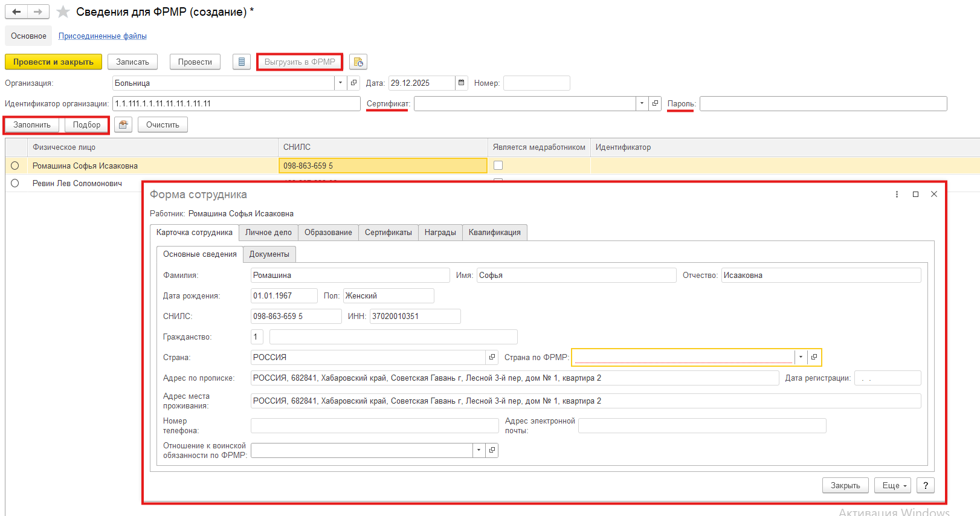Focus the Номер input field
Screen dimensions: 980x516
[537, 83]
